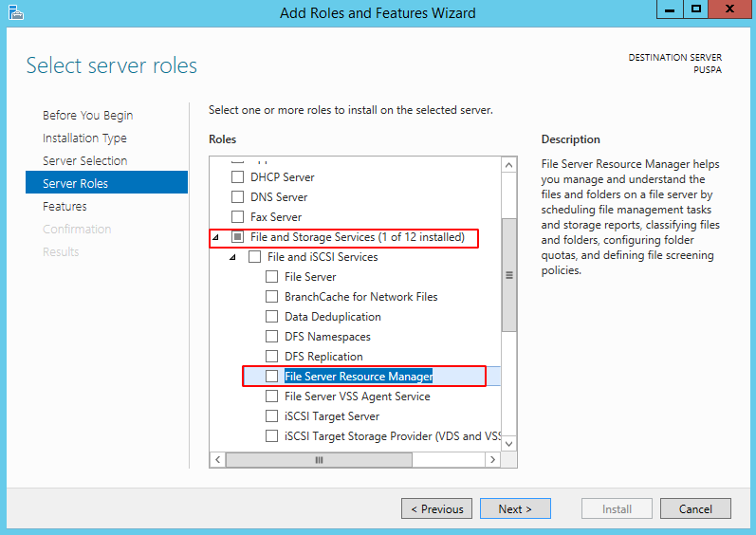Collapse the File and Storage Services node

click(x=215, y=237)
